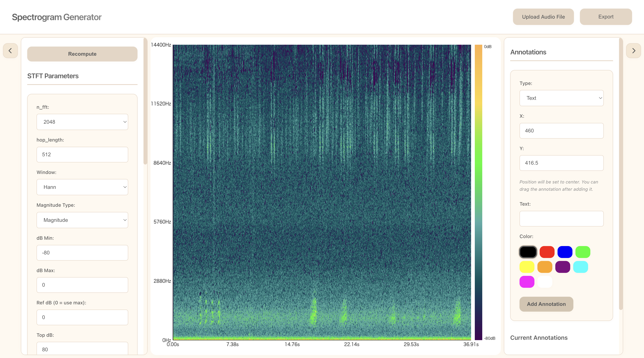Open the Export dialog
The width and height of the screenshot is (644, 358).
coord(606,17)
